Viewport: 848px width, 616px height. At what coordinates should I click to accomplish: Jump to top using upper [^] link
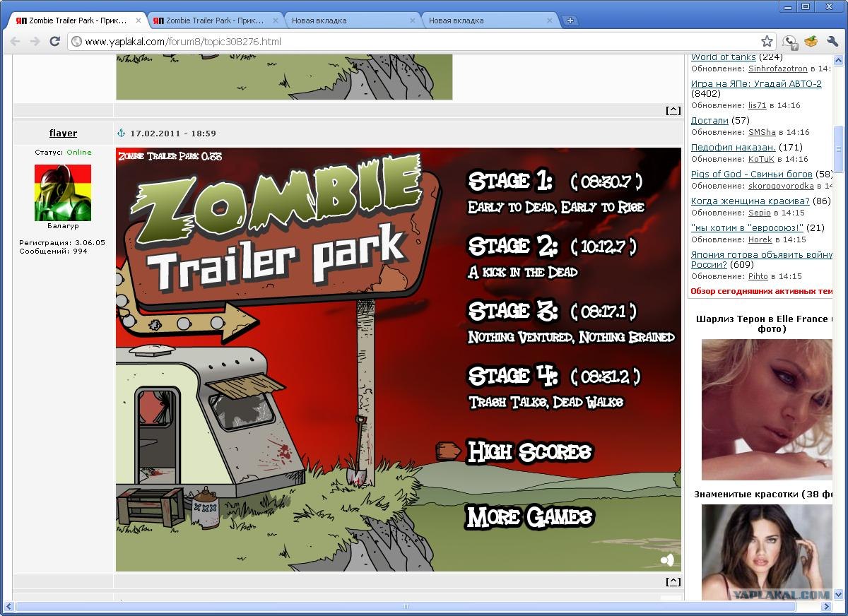pyautogui.click(x=673, y=110)
